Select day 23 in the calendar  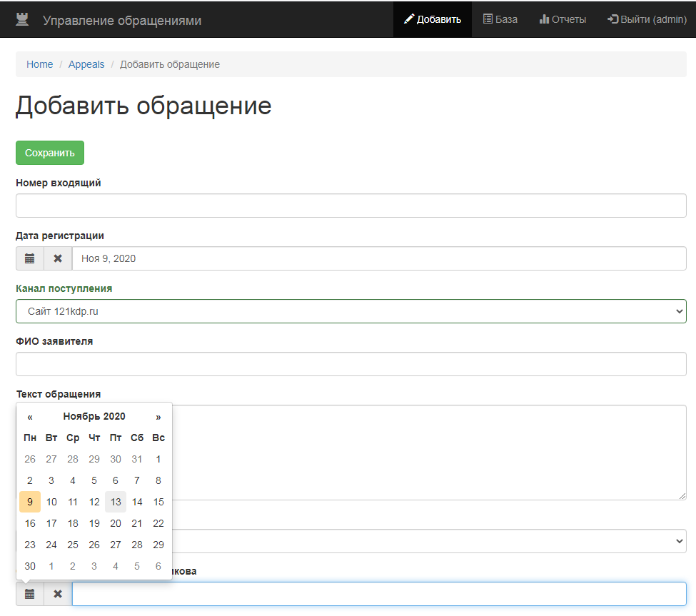[x=30, y=545]
